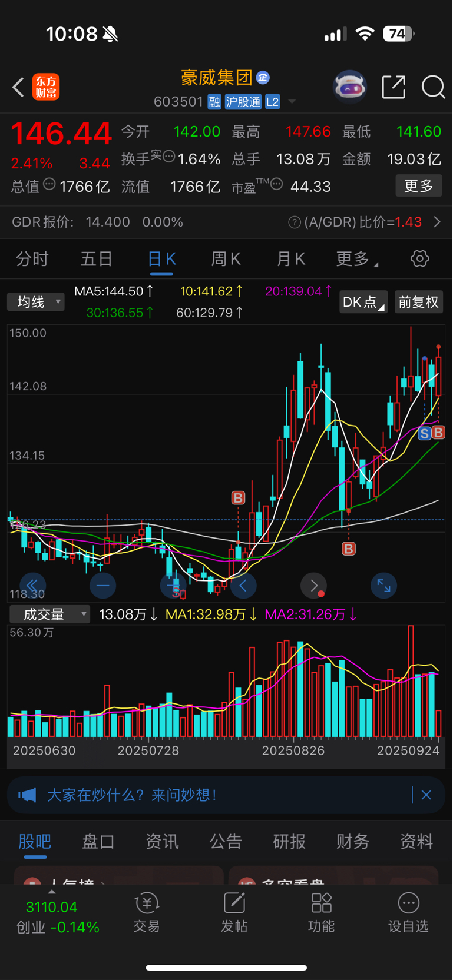
Task: Open the 公告 tab
Action: pos(226,841)
